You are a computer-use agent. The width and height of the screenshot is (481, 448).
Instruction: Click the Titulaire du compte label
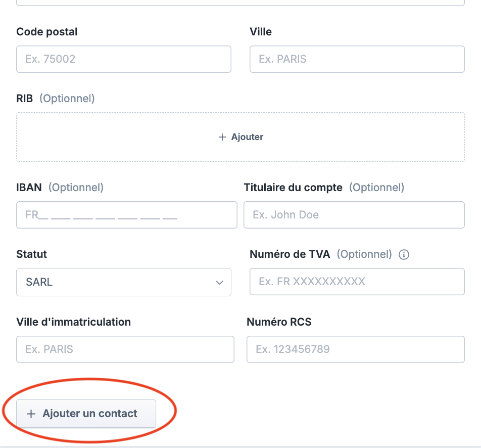coord(293,188)
